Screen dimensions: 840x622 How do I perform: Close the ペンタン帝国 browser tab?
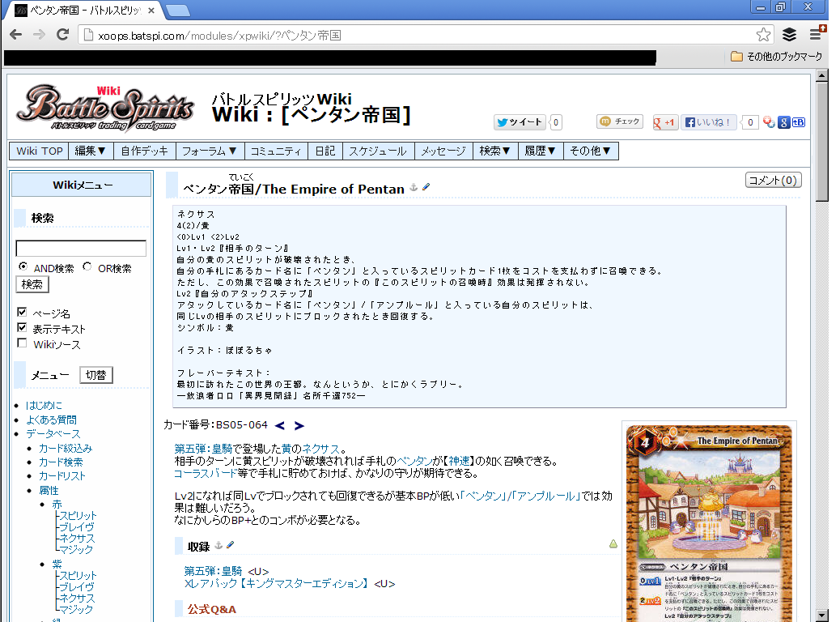151,11
